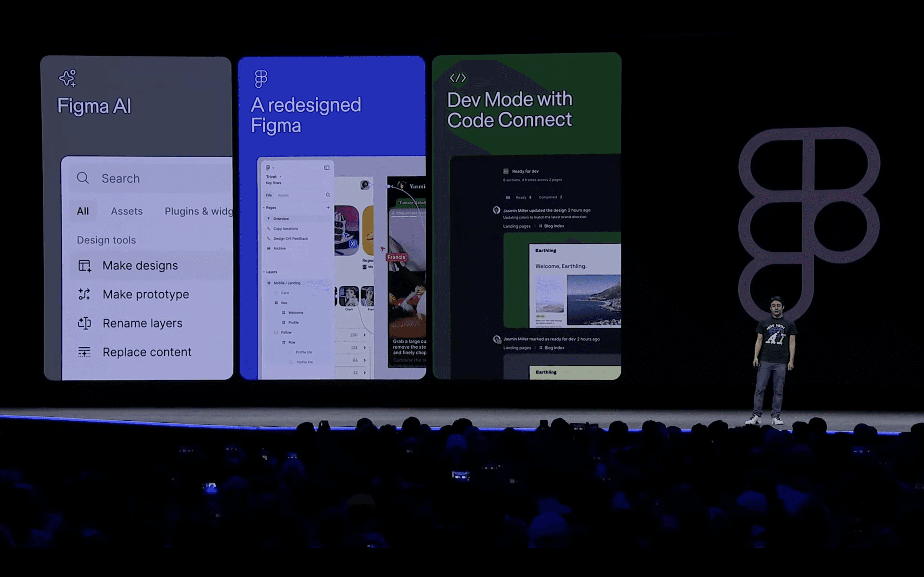
Task: Click the Rename layers icon
Action: point(84,323)
